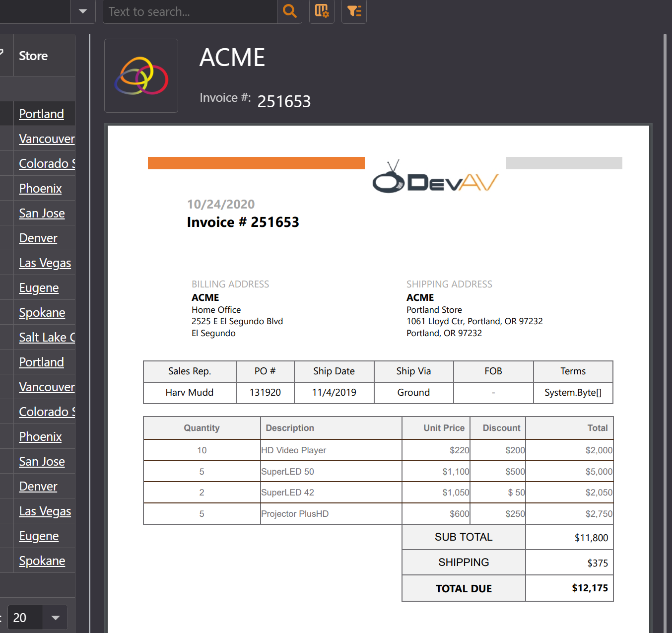The height and width of the screenshot is (633, 672).
Task: Open the second Vancouver store link
Action: [x=47, y=387]
